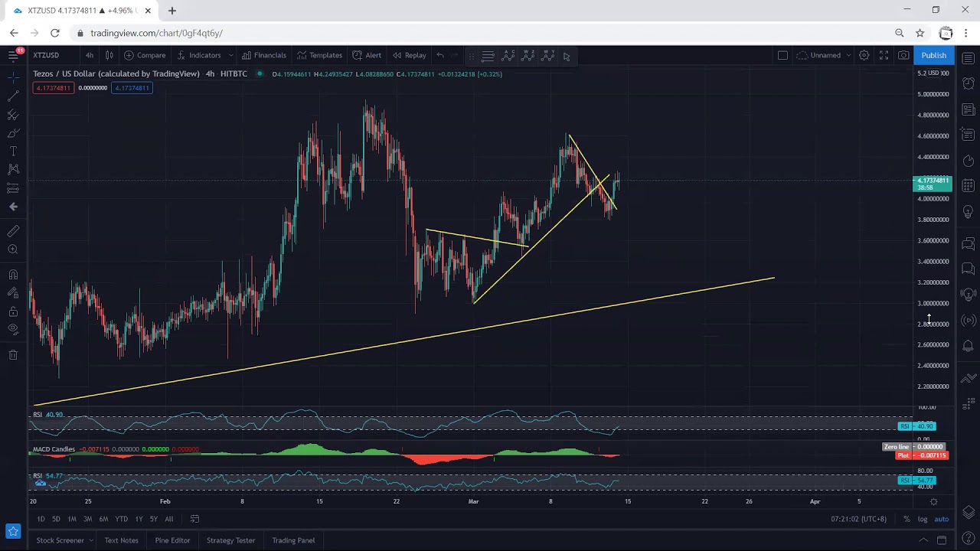Open the watchlist panel icon
This screenshot has height=551, width=980.
968,59
